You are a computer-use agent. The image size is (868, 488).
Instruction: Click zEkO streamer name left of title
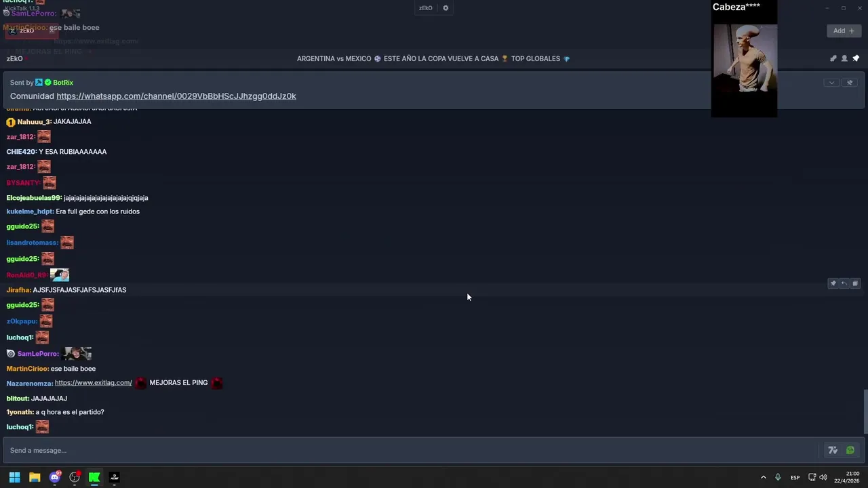pyautogui.click(x=14, y=59)
